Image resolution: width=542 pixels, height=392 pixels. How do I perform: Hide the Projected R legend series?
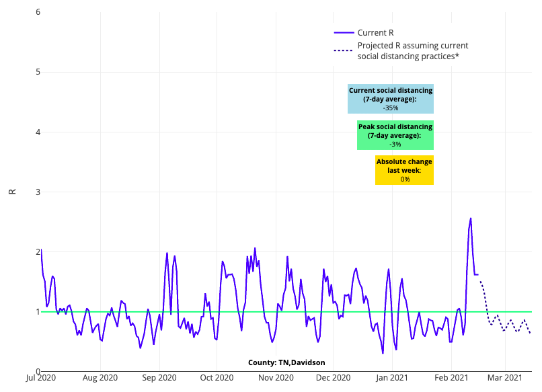coord(412,50)
